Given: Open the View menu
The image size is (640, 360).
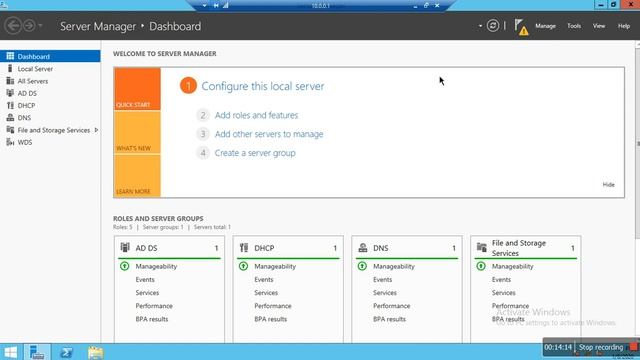Looking at the screenshot, I should (x=599, y=26).
